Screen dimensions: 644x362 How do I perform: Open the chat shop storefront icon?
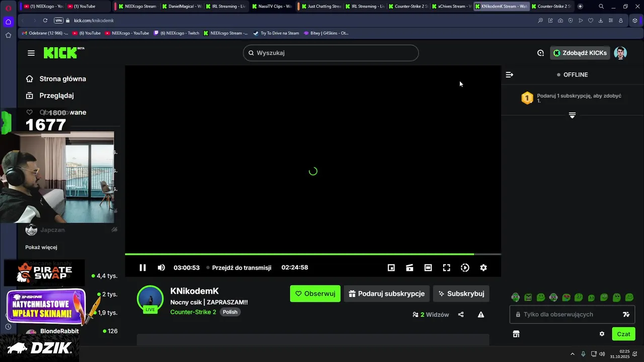tap(516, 334)
